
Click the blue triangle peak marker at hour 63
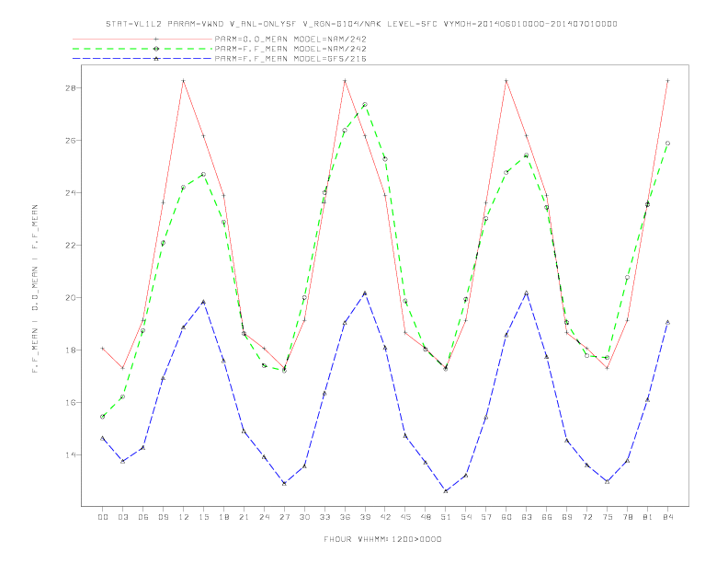pyautogui.click(x=527, y=293)
